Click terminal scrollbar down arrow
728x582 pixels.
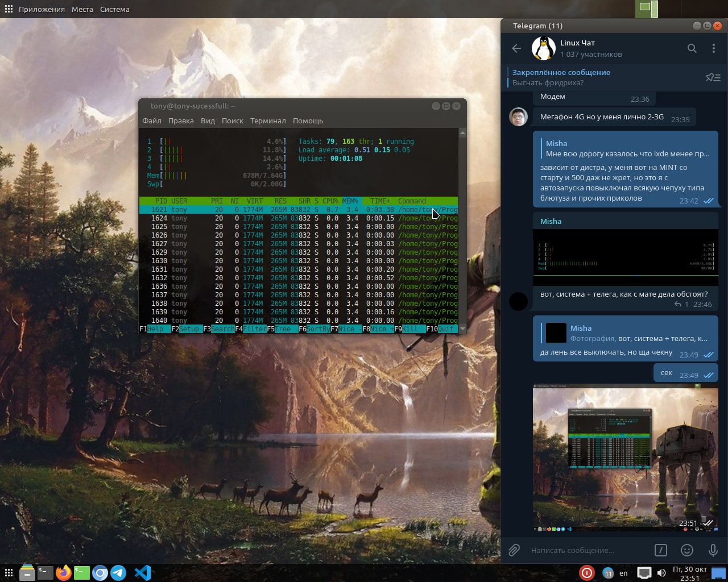[462, 329]
